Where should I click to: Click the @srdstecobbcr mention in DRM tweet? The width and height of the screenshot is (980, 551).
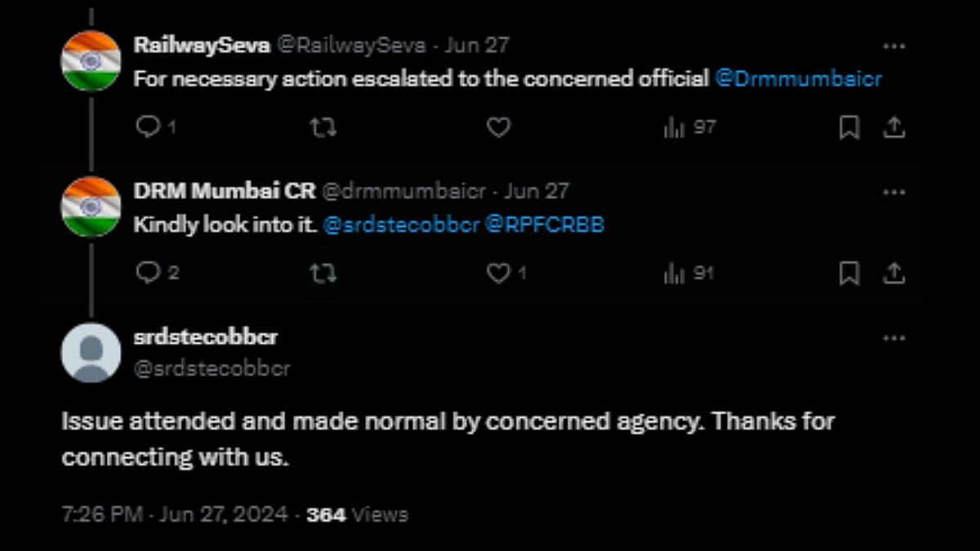click(401, 225)
